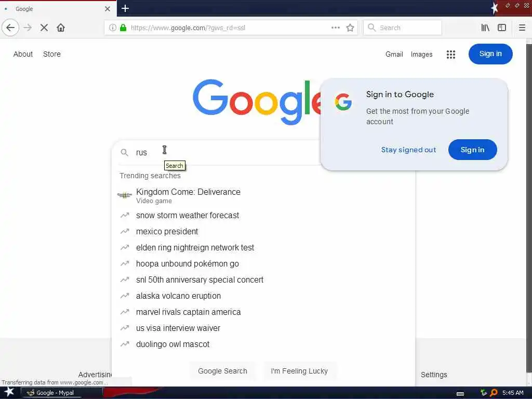Open the Store link
Image resolution: width=532 pixels, height=399 pixels.
(x=52, y=54)
